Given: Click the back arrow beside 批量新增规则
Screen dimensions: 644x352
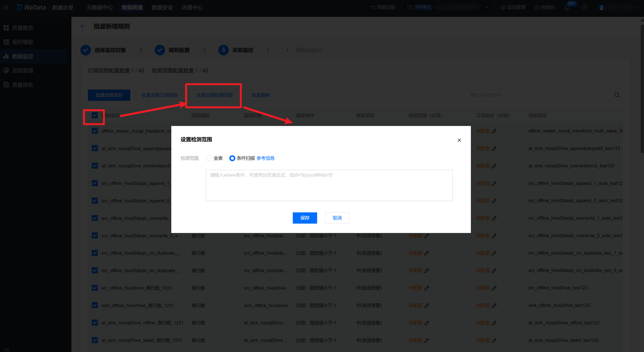Looking at the screenshot, I should [83, 26].
